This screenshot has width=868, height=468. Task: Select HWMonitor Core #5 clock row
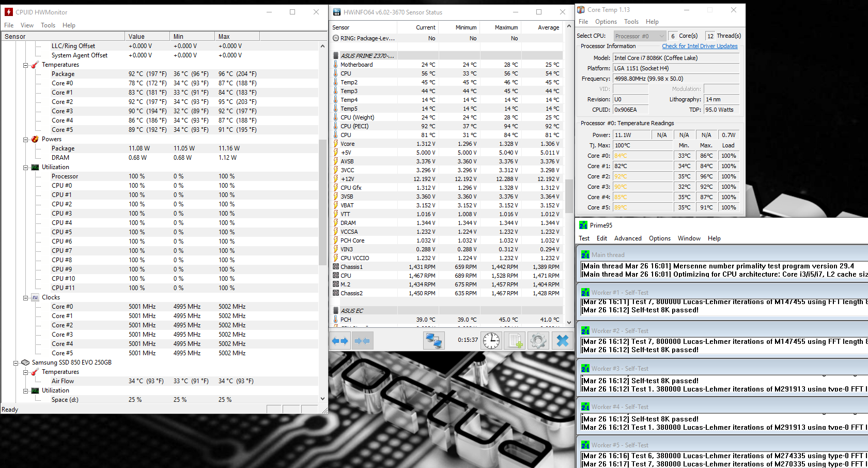160,353
